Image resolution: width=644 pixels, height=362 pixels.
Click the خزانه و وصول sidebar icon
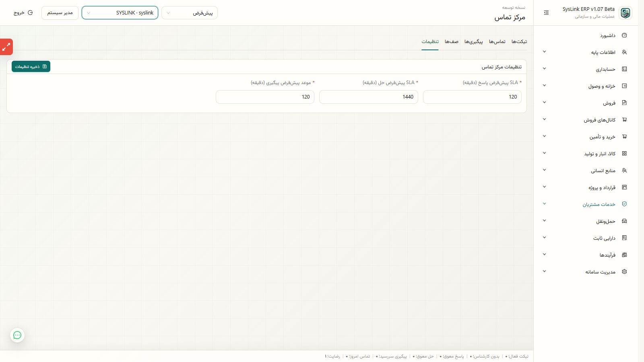(x=624, y=86)
